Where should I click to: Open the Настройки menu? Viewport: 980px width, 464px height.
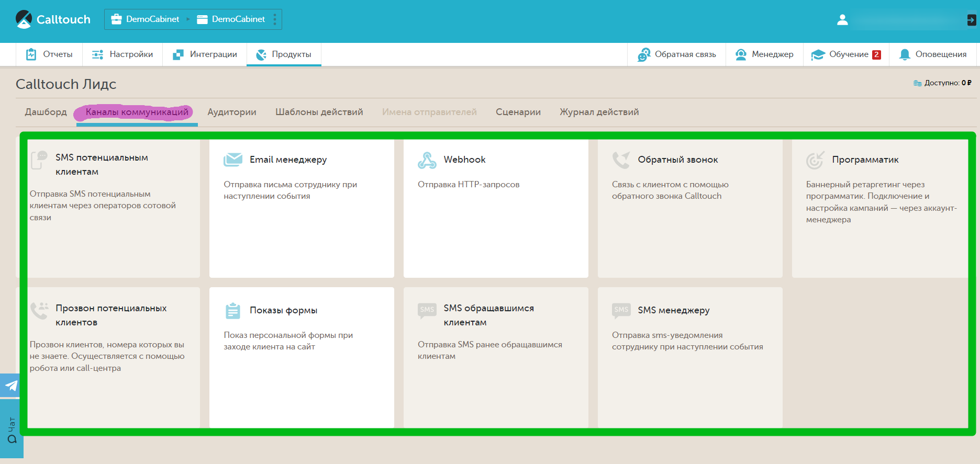click(x=122, y=54)
